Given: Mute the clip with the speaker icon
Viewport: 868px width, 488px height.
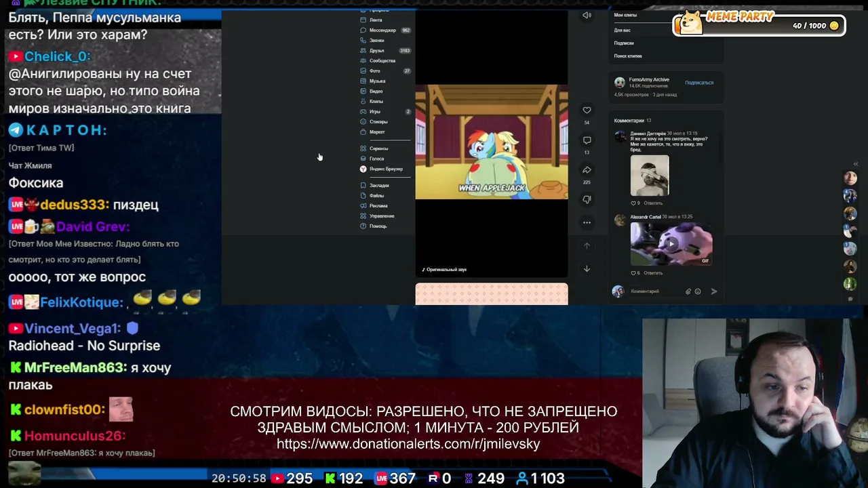Looking at the screenshot, I should 587,16.
